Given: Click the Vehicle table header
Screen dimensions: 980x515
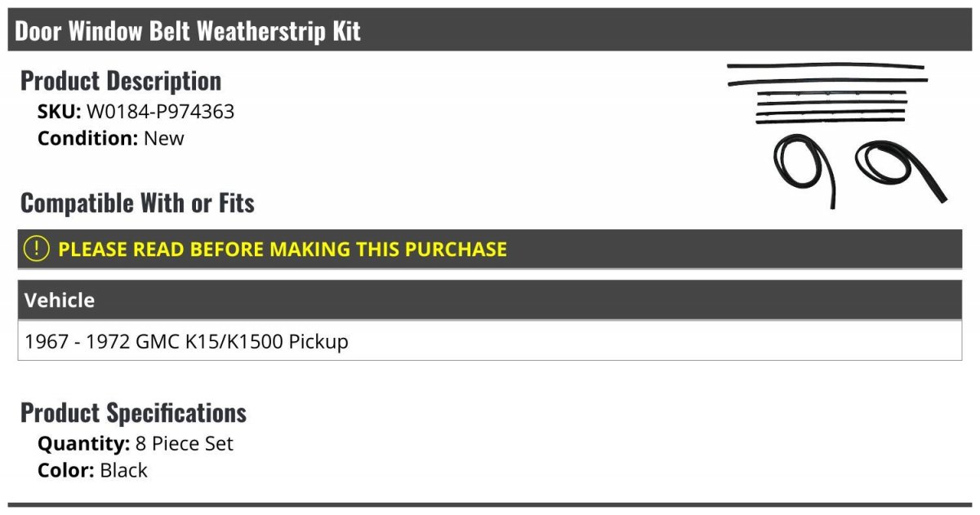Looking at the screenshot, I should point(490,300).
